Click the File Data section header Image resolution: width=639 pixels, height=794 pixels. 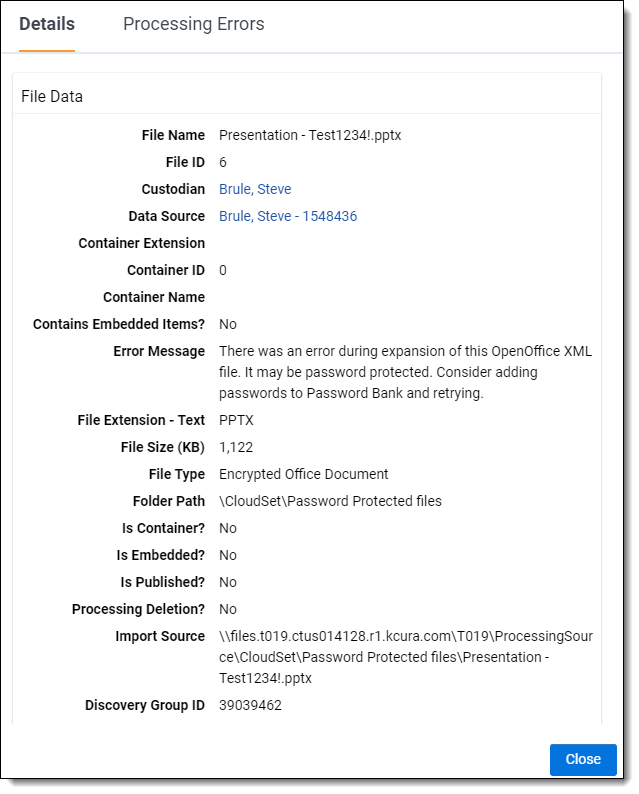pyautogui.click(x=52, y=97)
